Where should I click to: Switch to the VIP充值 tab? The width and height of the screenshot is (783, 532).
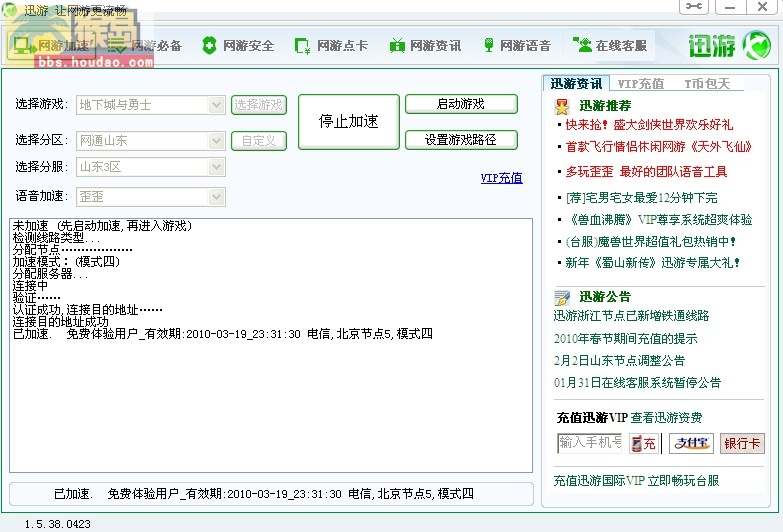[641, 83]
